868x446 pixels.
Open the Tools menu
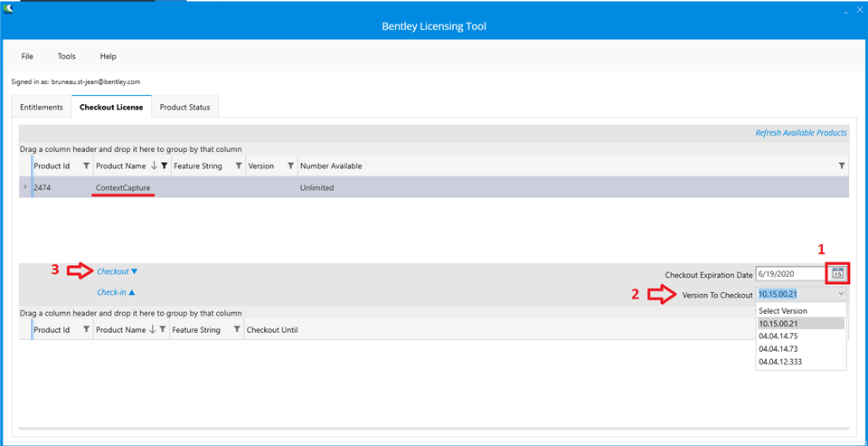click(x=66, y=56)
